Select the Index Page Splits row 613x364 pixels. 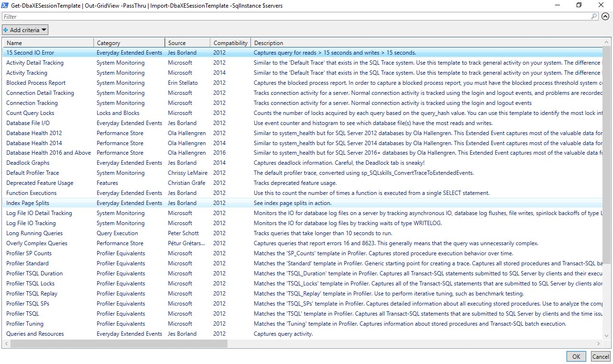(302, 203)
